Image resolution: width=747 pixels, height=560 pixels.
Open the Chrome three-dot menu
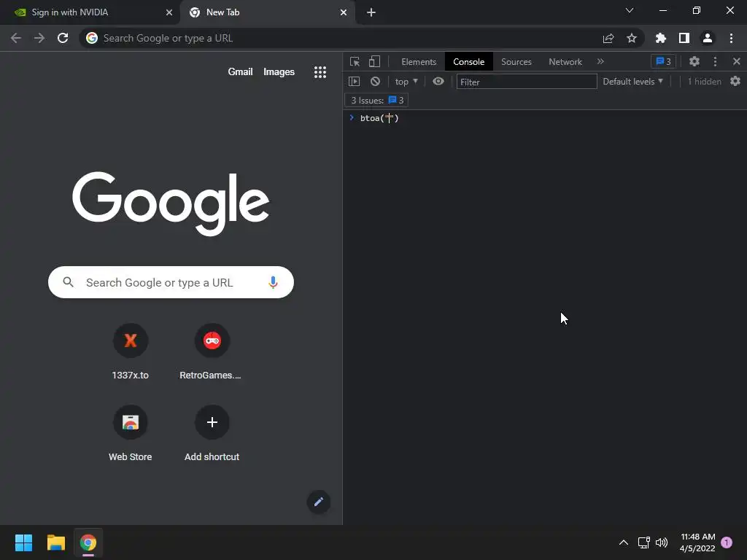731,38
